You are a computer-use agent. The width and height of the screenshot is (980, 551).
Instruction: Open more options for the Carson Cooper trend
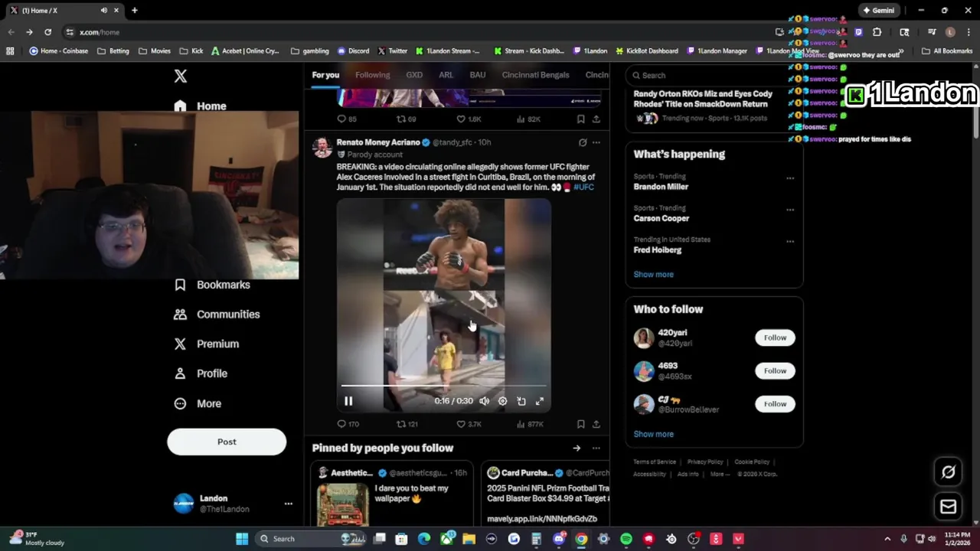point(790,210)
